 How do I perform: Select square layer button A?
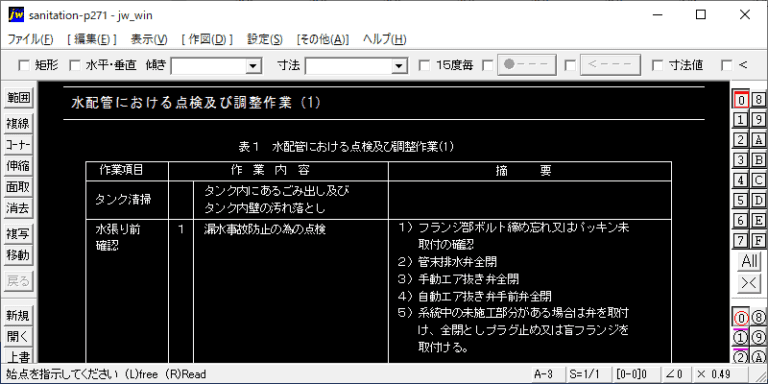[758, 140]
